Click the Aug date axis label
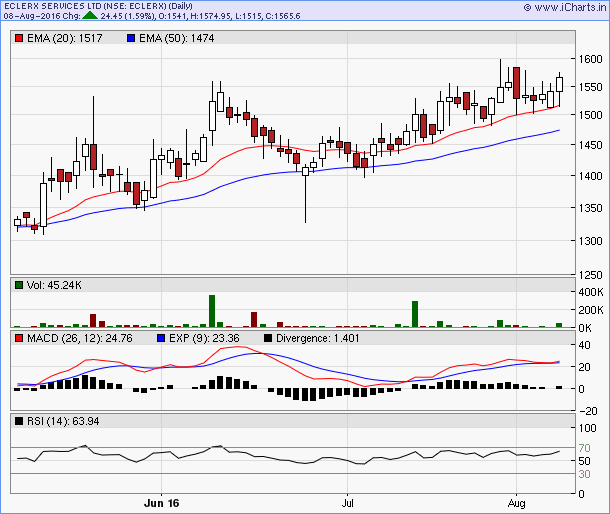Image resolution: width=610 pixels, height=514 pixels. 516,503
